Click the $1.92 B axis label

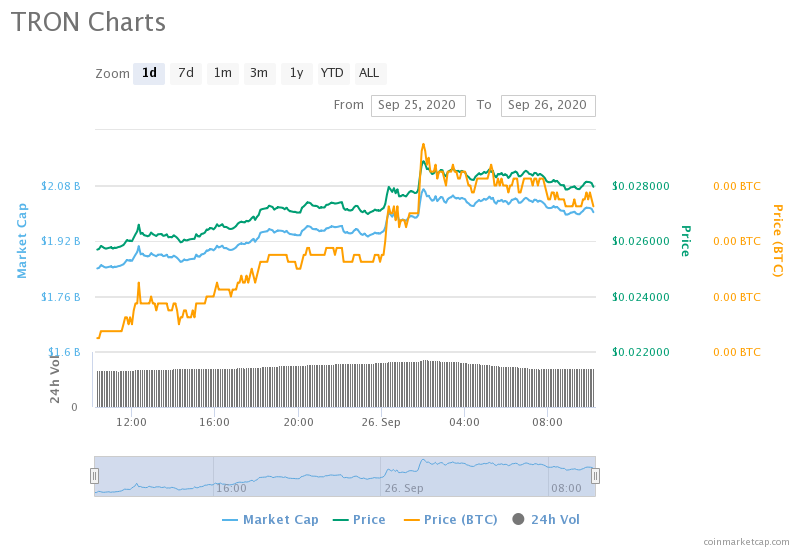pyautogui.click(x=60, y=241)
